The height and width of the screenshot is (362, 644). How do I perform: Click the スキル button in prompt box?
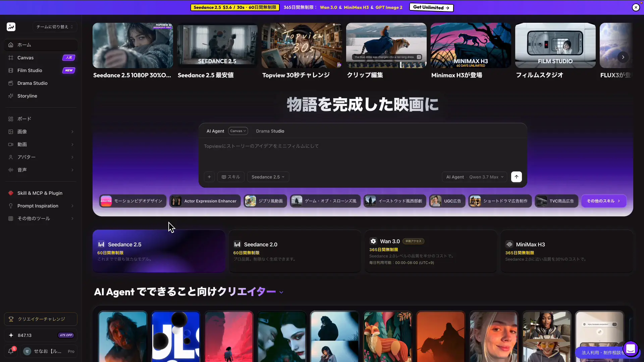click(x=231, y=177)
